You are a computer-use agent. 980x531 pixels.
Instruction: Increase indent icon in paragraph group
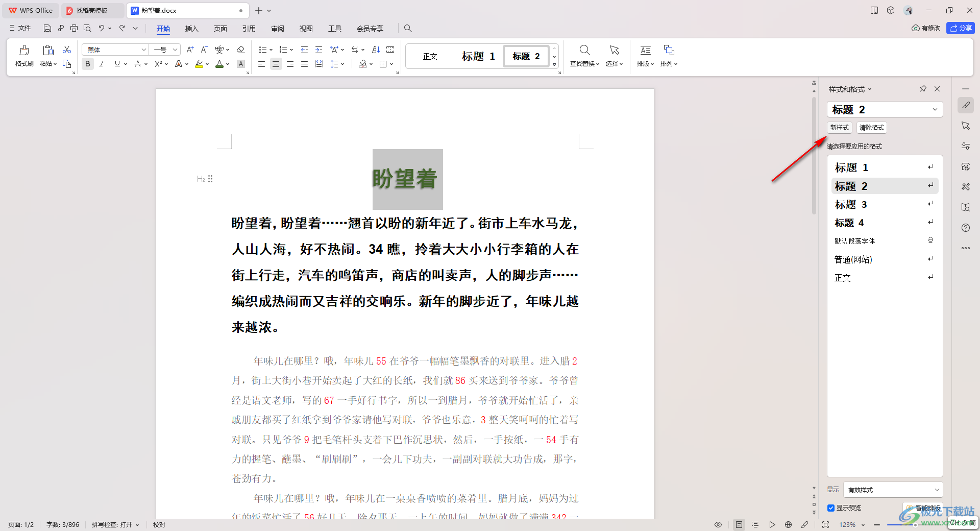(318, 50)
